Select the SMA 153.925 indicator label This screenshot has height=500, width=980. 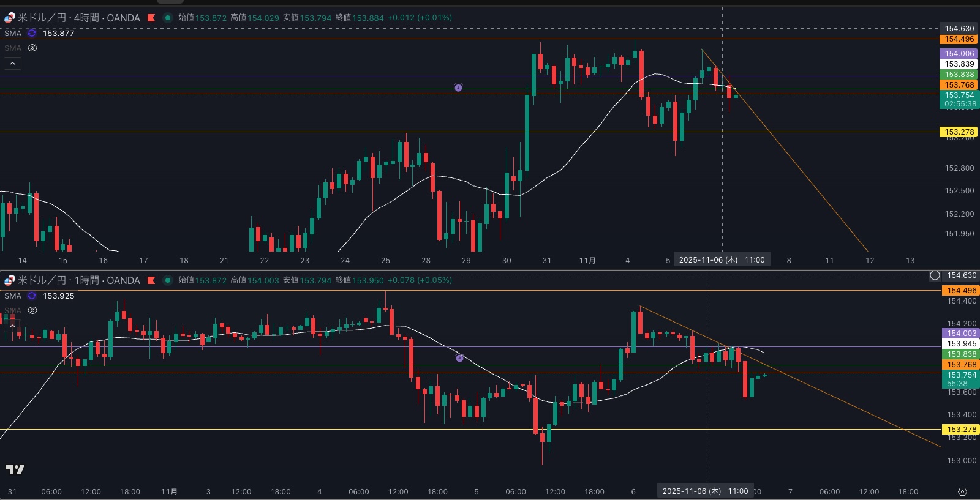tap(39, 296)
